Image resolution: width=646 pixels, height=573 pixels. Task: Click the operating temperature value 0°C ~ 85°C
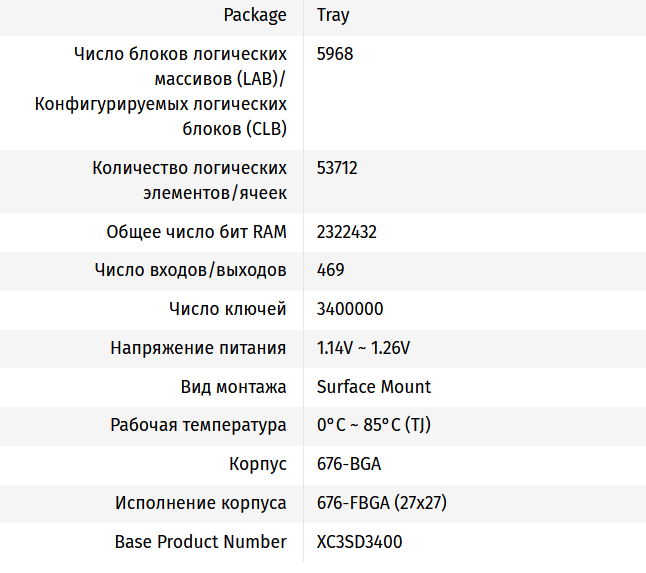[373, 425]
